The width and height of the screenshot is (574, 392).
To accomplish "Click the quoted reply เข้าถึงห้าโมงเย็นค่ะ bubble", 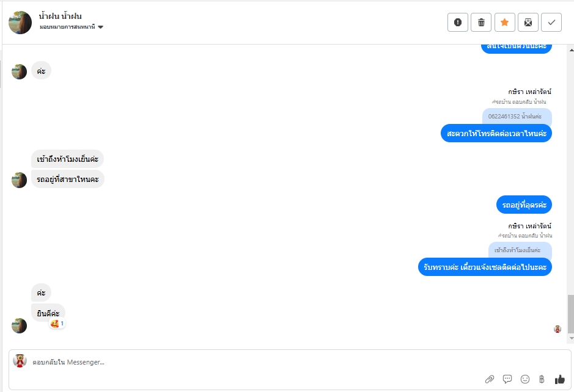I will [x=518, y=250].
